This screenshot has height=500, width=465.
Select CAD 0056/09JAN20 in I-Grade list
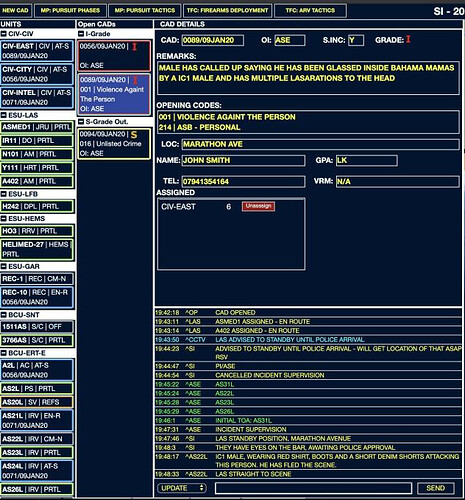click(114, 56)
